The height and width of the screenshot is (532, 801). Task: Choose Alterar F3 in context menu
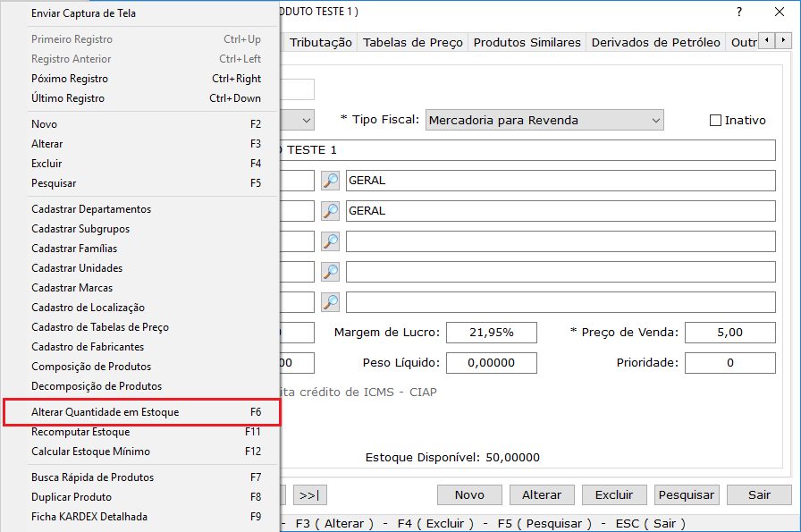pos(146,144)
